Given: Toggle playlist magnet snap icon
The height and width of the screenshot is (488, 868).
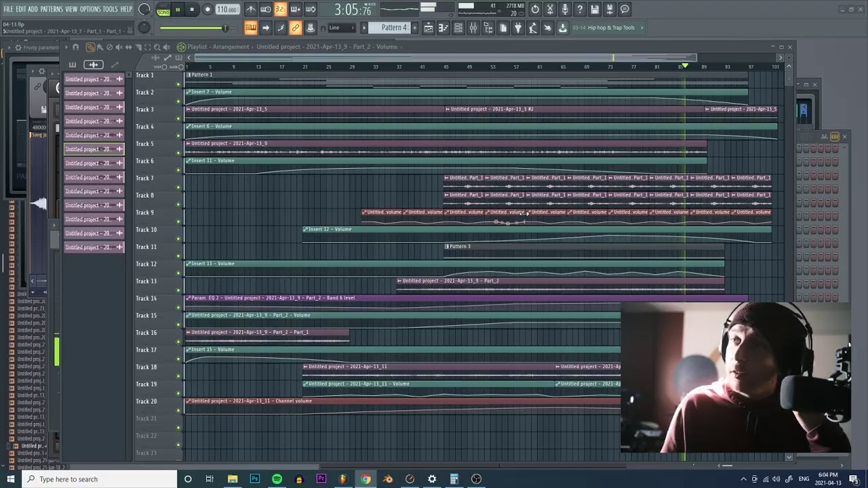Looking at the screenshot, I should pos(75,47).
